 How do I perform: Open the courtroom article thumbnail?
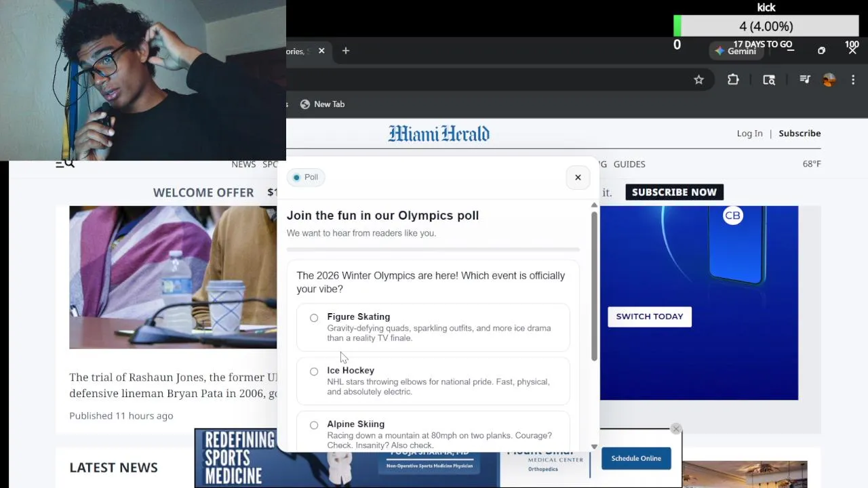173,277
